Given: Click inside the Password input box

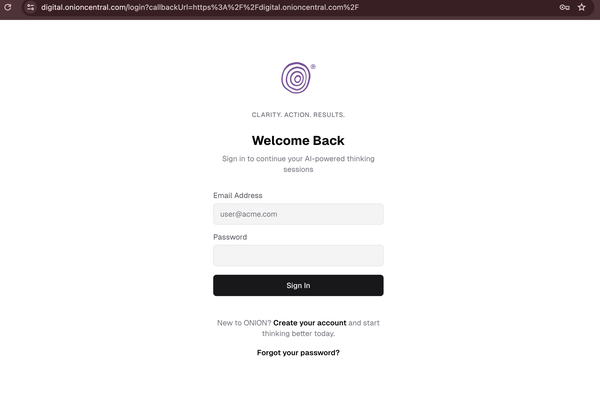Looking at the screenshot, I should tap(298, 256).
